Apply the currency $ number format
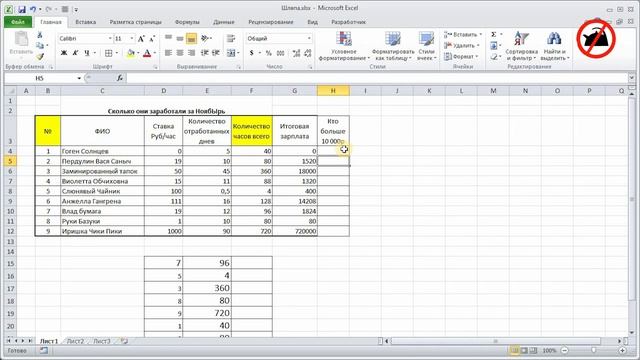Image resolution: width=640 pixels, height=360 pixels. [x=251, y=53]
